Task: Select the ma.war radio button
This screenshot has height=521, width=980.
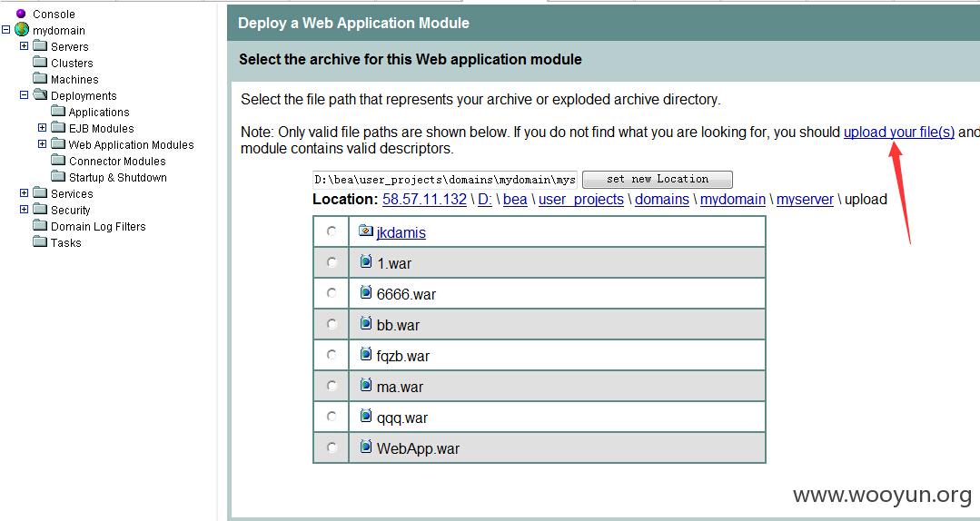Action: pyautogui.click(x=332, y=386)
